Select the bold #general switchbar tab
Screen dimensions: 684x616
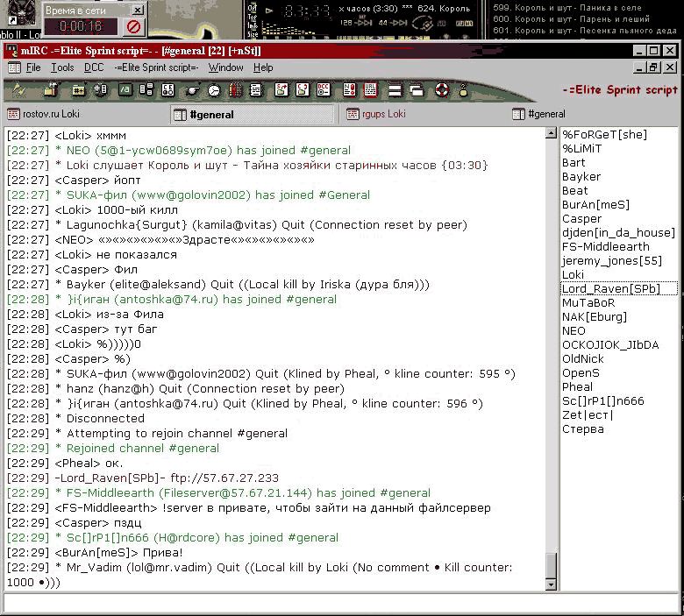(x=253, y=114)
